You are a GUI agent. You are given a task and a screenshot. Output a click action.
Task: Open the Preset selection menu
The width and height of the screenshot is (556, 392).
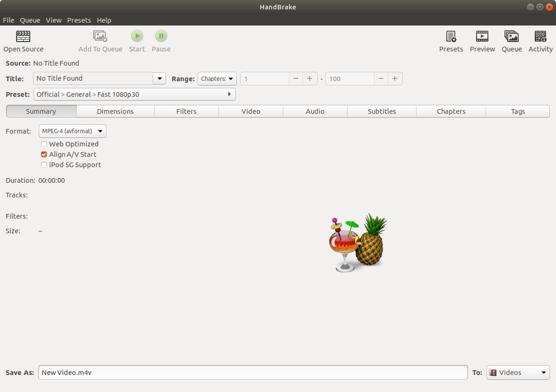tap(135, 94)
